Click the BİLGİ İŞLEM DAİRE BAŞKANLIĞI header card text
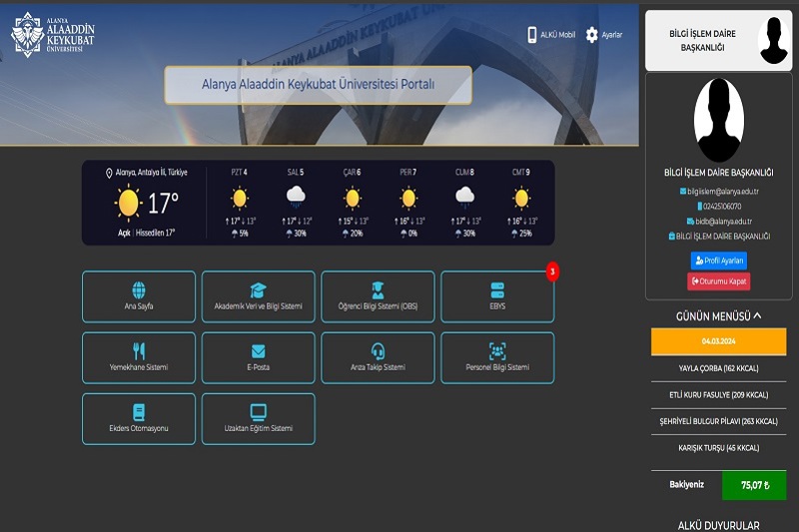Image resolution: width=799 pixels, height=532 pixels. (702, 40)
